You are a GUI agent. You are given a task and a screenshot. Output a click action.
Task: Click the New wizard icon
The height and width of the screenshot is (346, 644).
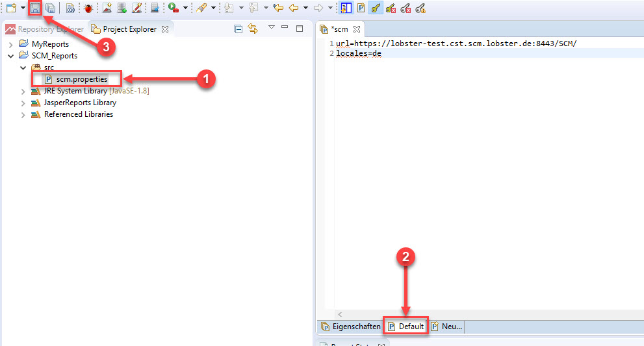click(10, 8)
